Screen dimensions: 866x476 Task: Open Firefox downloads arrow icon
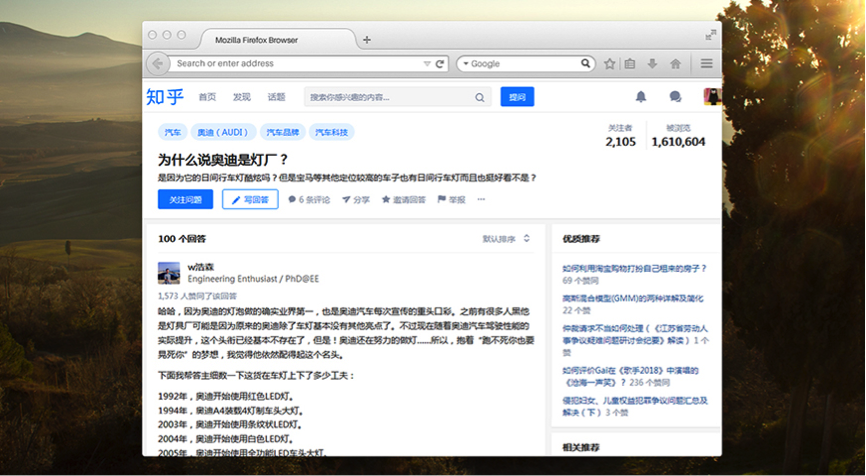click(652, 64)
